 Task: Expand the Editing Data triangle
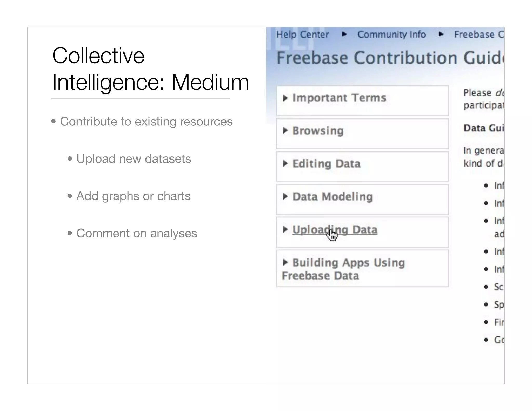pyautogui.click(x=285, y=163)
